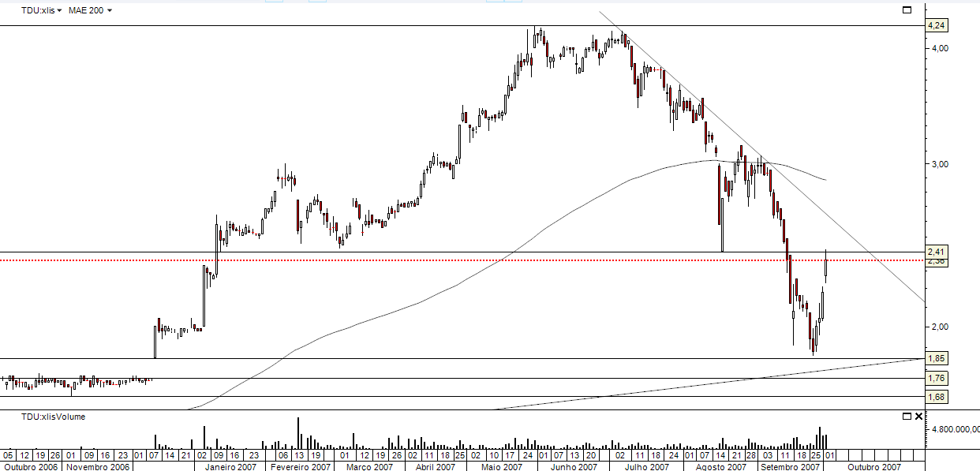Click Maio 2007 on the date axis

click(x=502, y=466)
